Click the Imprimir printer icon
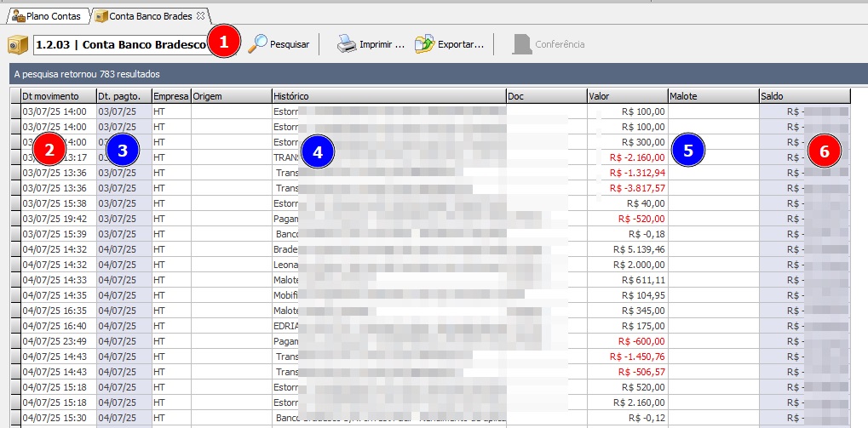 click(x=346, y=44)
